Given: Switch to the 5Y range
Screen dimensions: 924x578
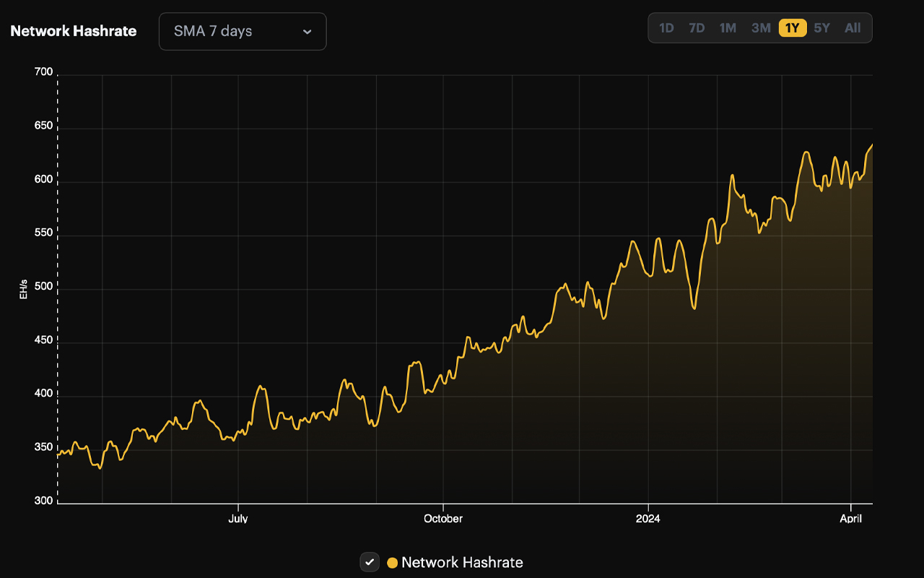Looking at the screenshot, I should (822, 27).
